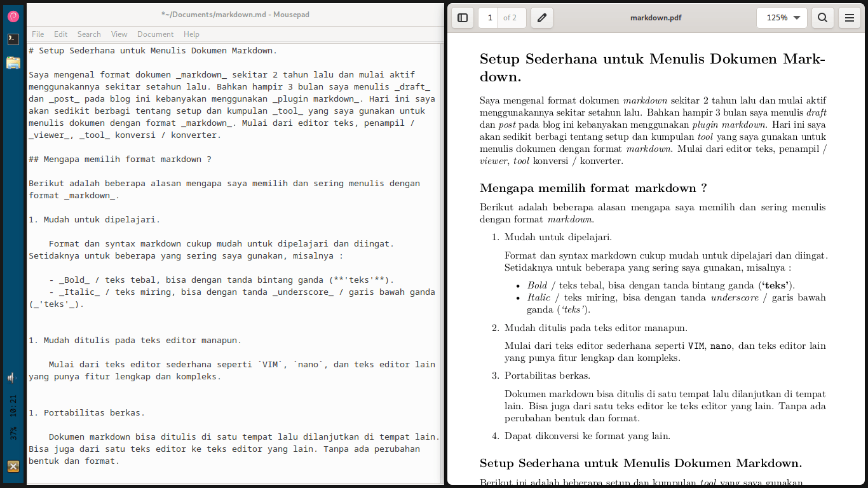Viewport: 868px width, 488px height.
Task: Toggle the sidebar in the PDF viewer
Action: coord(463,18)
